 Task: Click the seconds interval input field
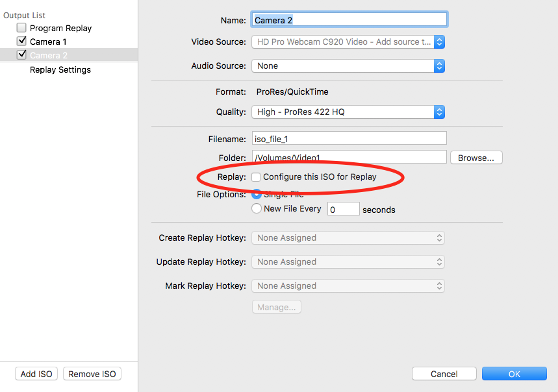tap(342, 209)
